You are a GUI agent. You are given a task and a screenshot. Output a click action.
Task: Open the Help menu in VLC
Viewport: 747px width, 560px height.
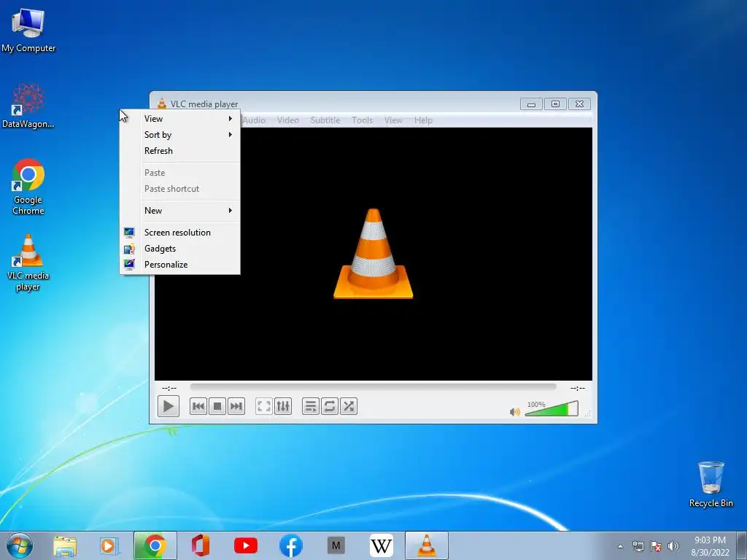click(423, 120)
